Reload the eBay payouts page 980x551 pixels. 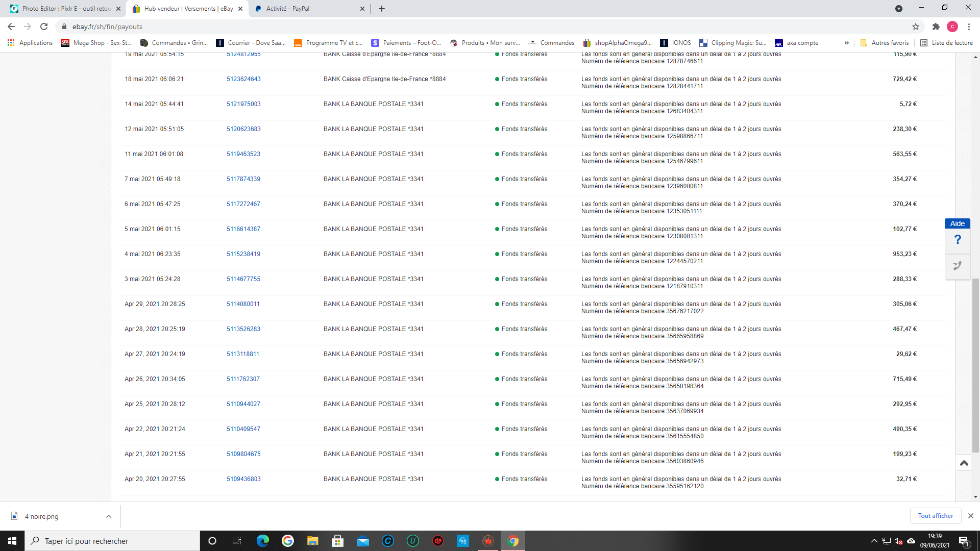[44, 27]
